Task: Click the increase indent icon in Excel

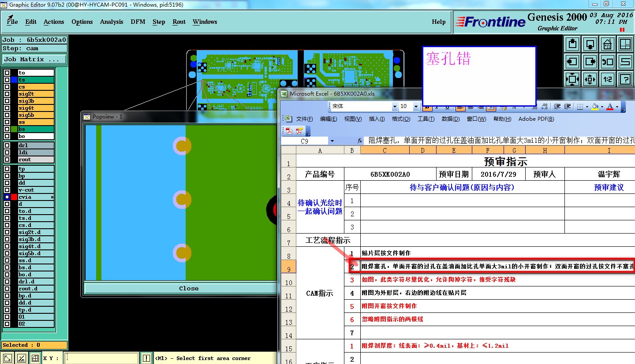Action: click(568, 107)
